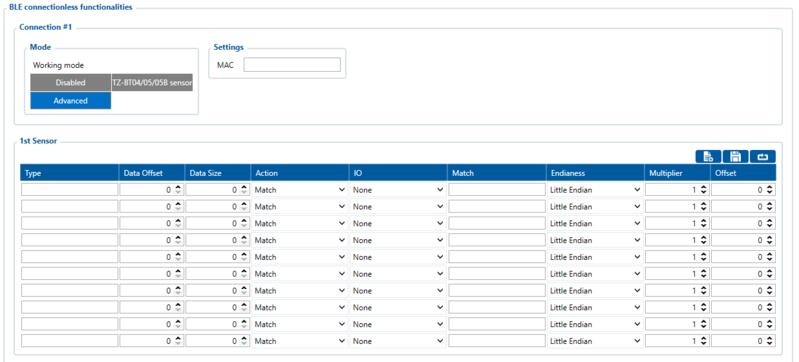Open the IO dropdown in the sixth row
Image resolution: width=799 pixels, height=362 pixels.
click(398, 274)
